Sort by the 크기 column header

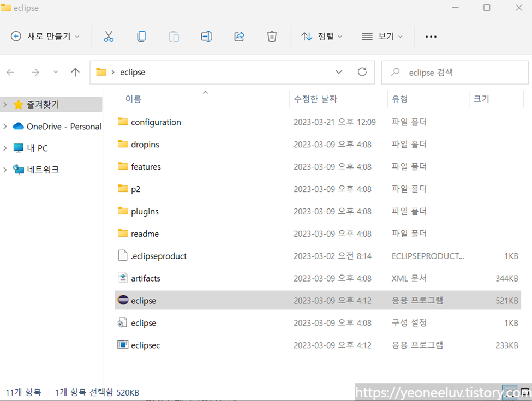click(481, 99)
